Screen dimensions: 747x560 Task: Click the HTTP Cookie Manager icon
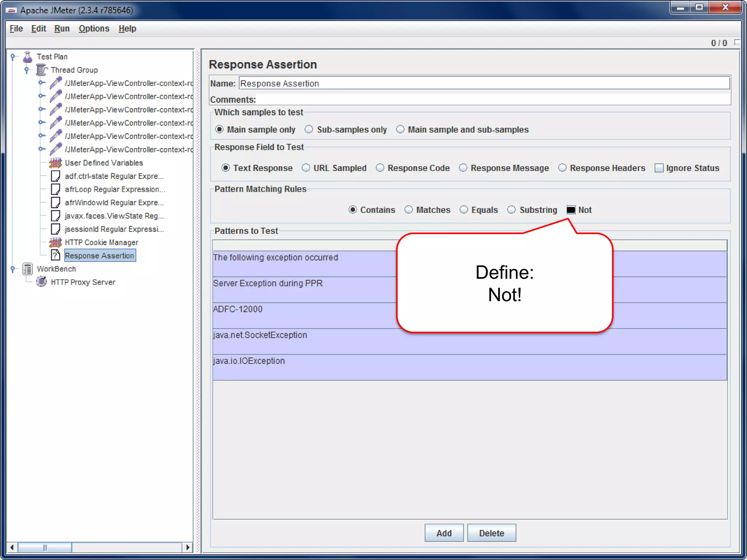coord(55,242)
